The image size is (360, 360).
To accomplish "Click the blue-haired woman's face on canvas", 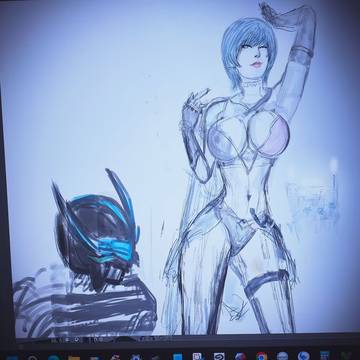I will click(254, 58).
